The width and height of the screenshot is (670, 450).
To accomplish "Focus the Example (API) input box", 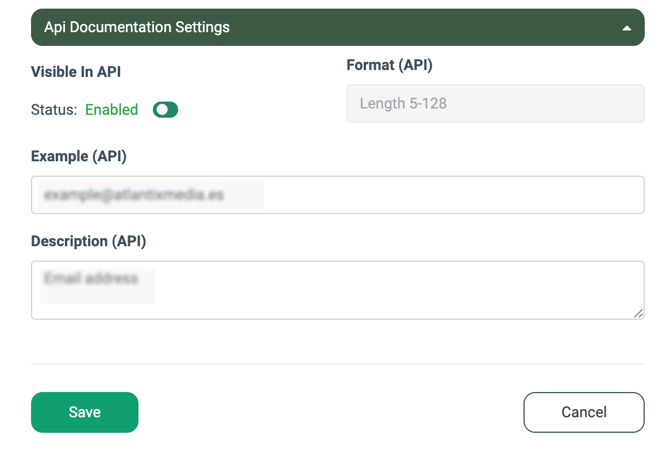I will (337, 195).
